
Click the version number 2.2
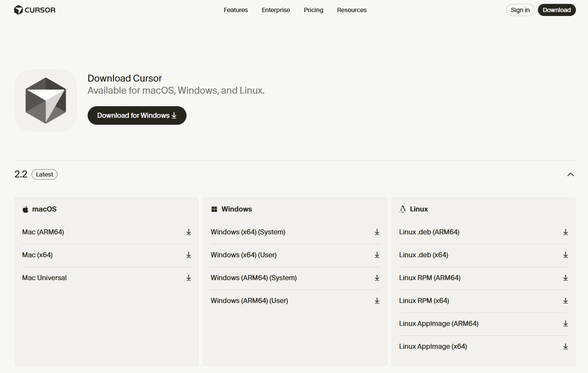21,174
